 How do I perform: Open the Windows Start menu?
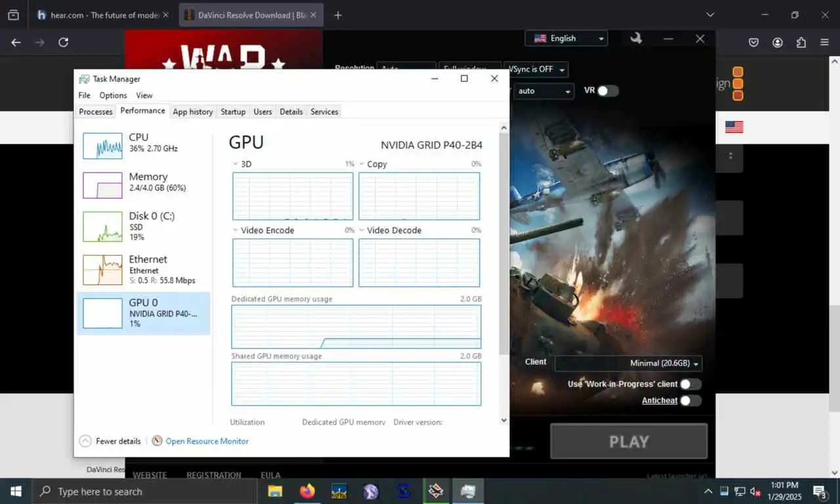(x=16, y=491)
